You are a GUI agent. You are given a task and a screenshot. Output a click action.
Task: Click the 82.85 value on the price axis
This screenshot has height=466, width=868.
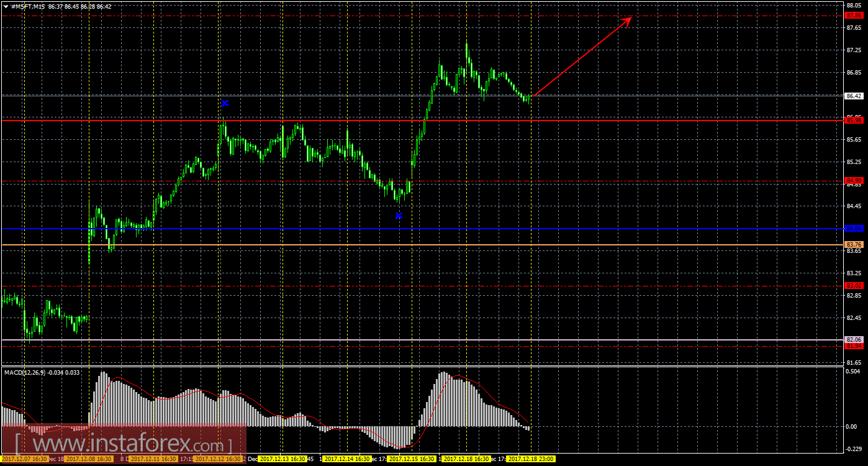(853, 295)
